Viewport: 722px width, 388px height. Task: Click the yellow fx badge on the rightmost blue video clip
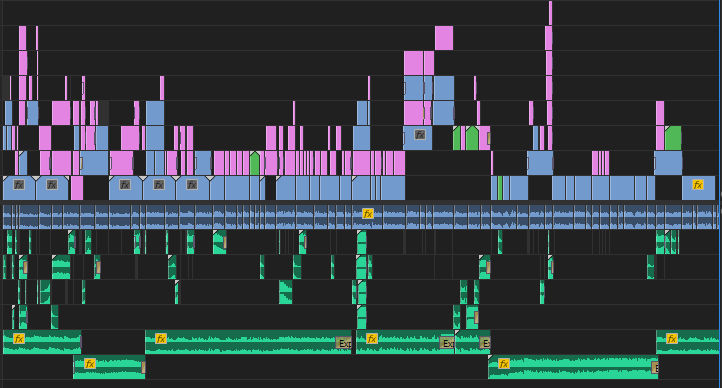[698, 185]
